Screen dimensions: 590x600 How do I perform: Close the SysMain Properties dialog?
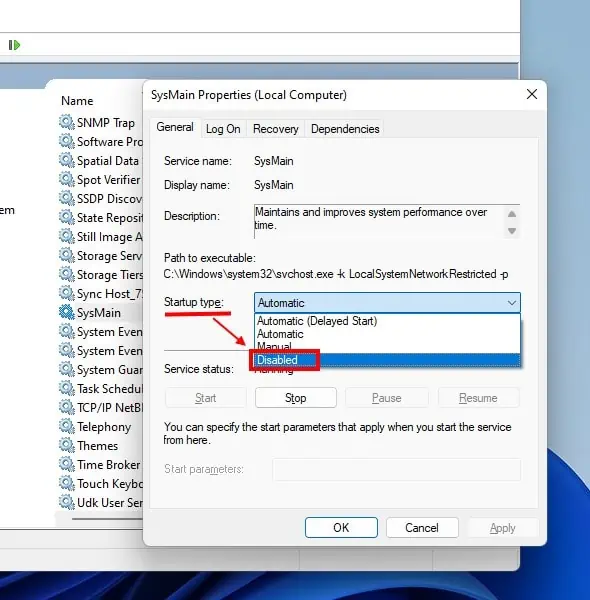[x=532, y=94]
